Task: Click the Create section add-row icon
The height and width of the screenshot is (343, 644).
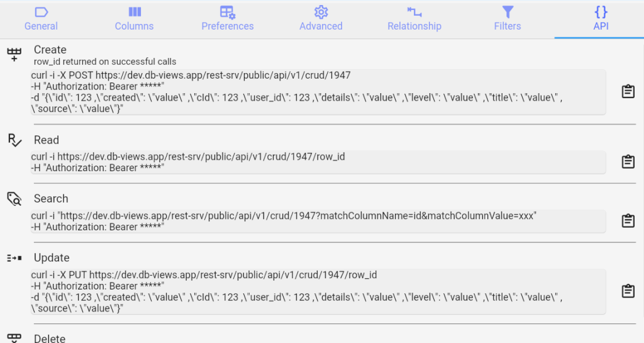Action: tap(14, 55)
